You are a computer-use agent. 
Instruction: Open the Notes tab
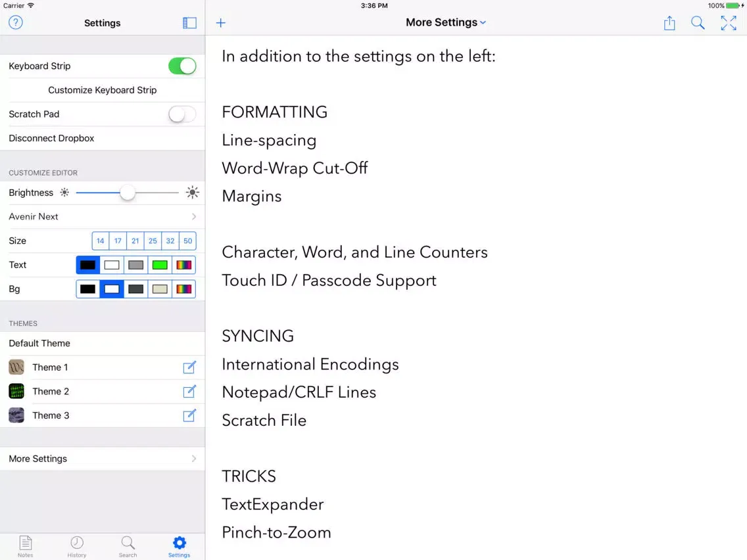(x=25, y=546)
